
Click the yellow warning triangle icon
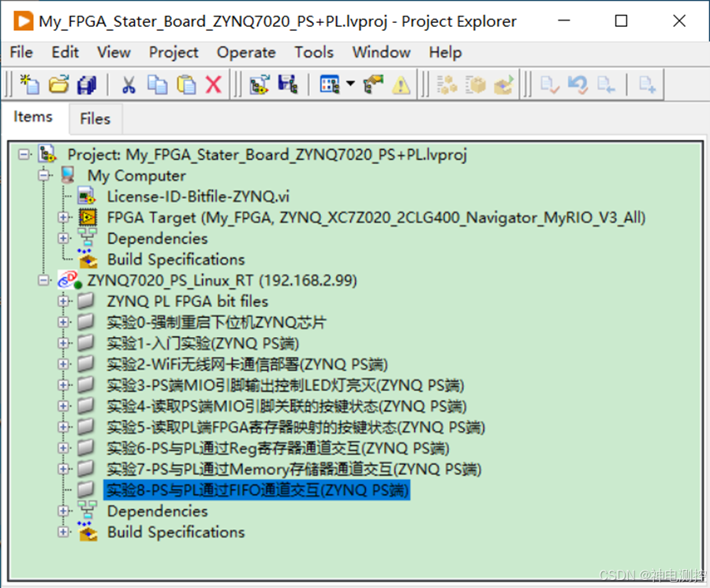click(x=401, y=85)
